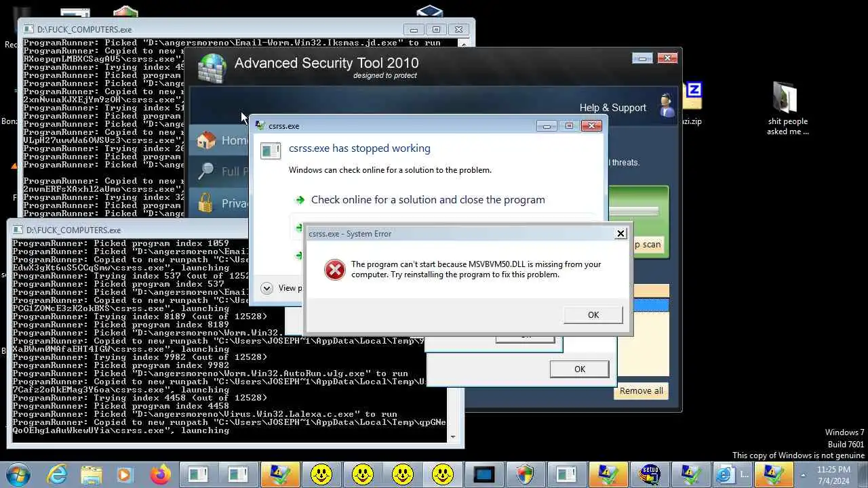The image size is (868, 488).
Task: Click 'Trying index 8189 (out of 12528)' line
Action: coord(140,317)
